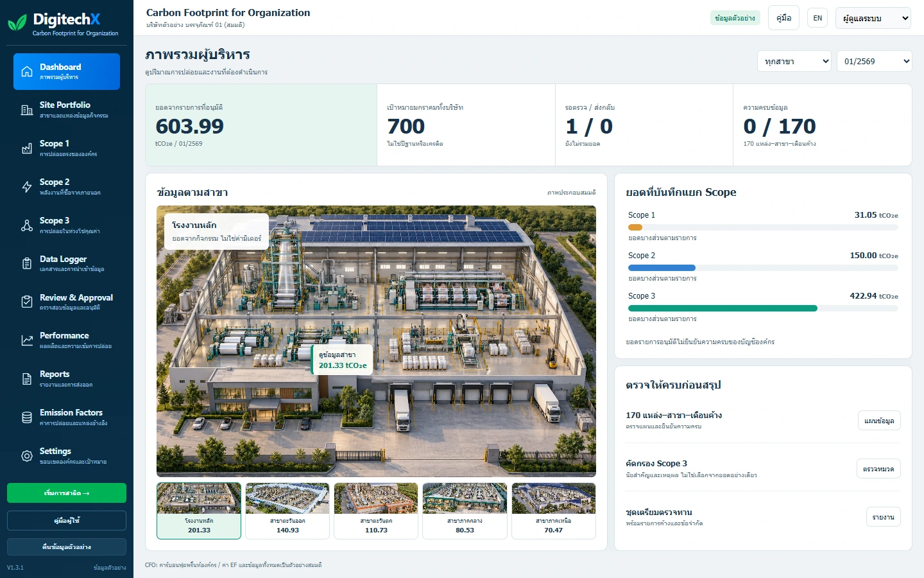This screenshot has width=924, height=578.
Task: Navigate to Review & Approval
Action: coord(67,302)
